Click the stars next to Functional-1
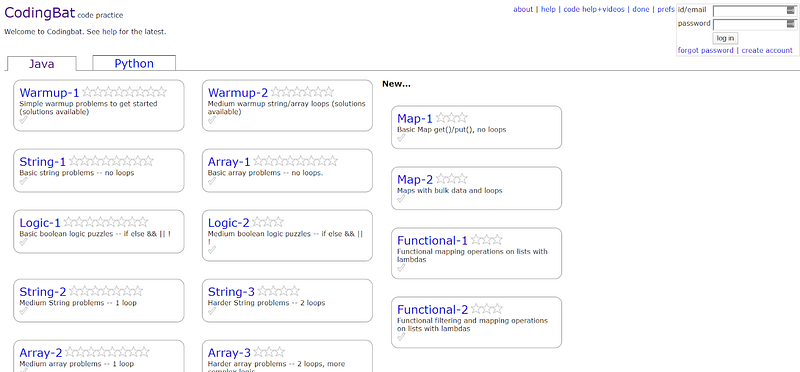Viewport: 800px width, 372px height. [x=487, y=240]
